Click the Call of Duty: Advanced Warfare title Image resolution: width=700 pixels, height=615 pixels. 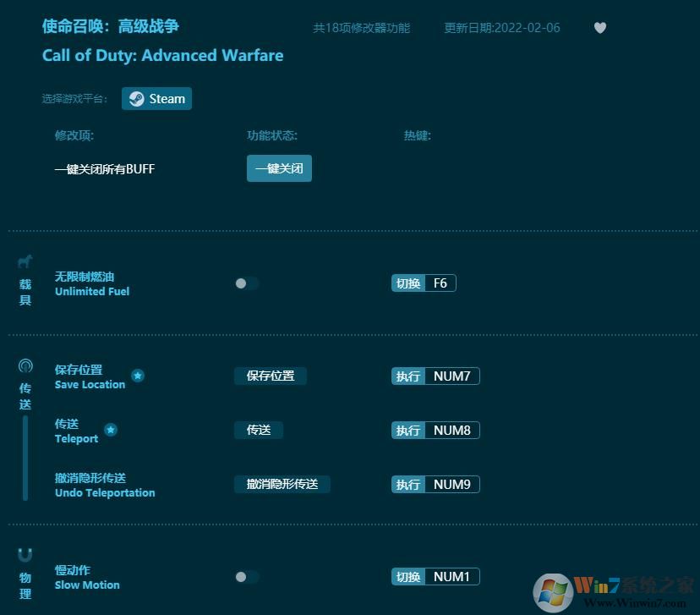(163, 55)
